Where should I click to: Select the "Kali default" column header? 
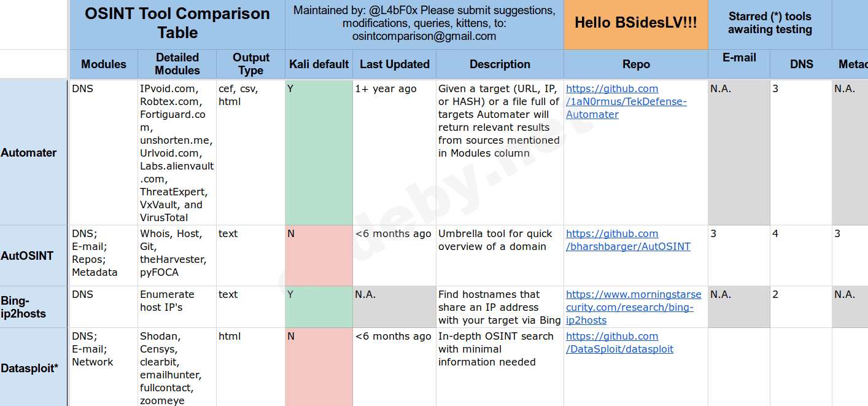click(319, 64)
